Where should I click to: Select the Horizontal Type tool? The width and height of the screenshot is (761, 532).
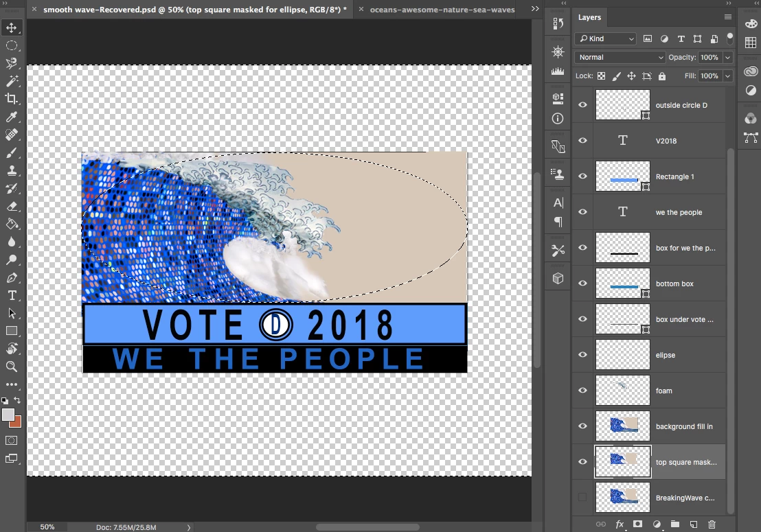12,296
